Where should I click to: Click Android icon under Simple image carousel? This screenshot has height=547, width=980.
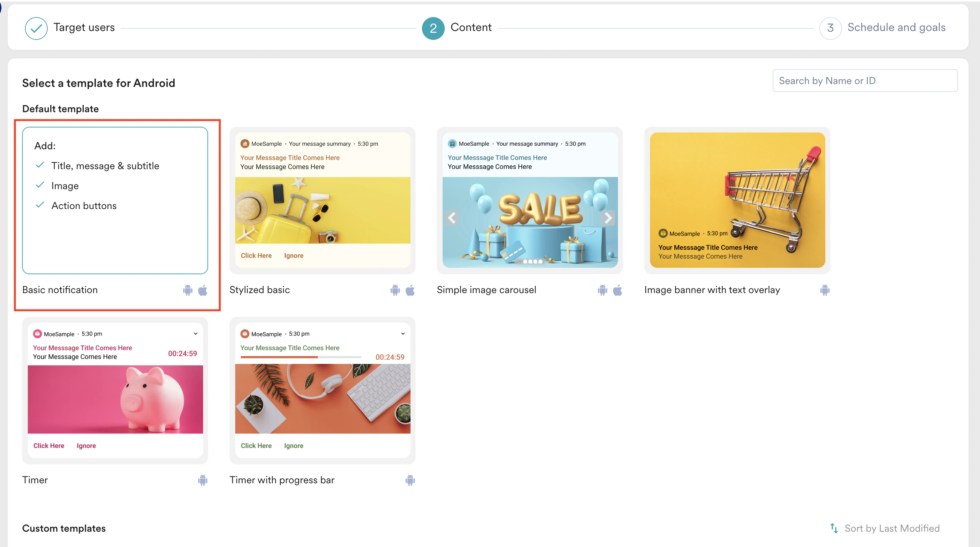point(602,290)
